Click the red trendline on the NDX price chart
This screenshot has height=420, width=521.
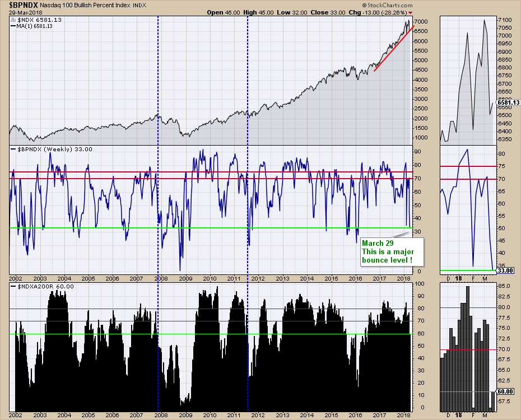coord(394,49)
